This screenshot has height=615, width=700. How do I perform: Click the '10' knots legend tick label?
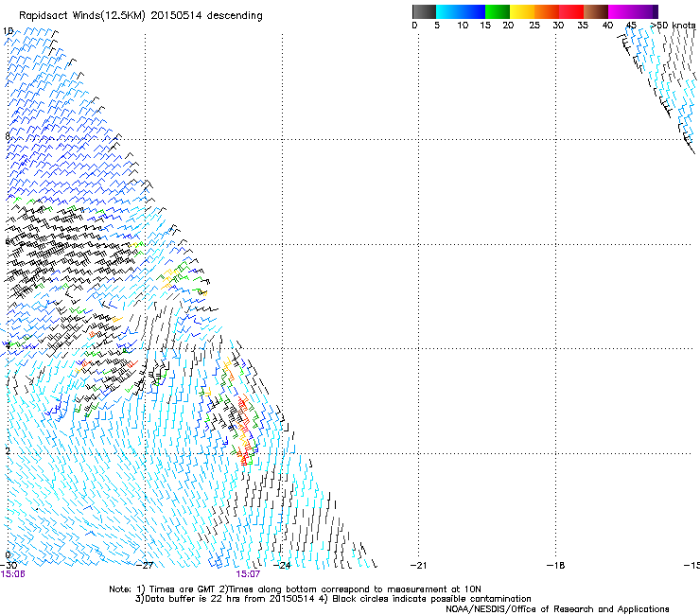463,26
